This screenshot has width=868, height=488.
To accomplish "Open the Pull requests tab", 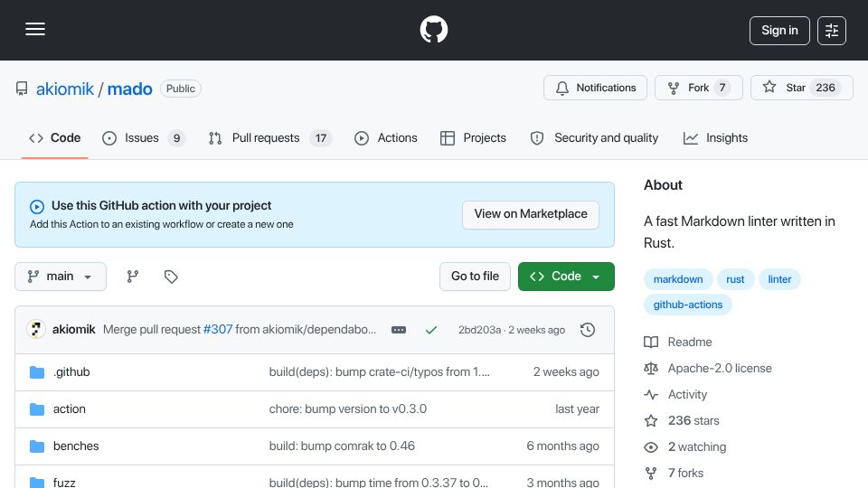I will pyautogui.click(x=270, y=137).
